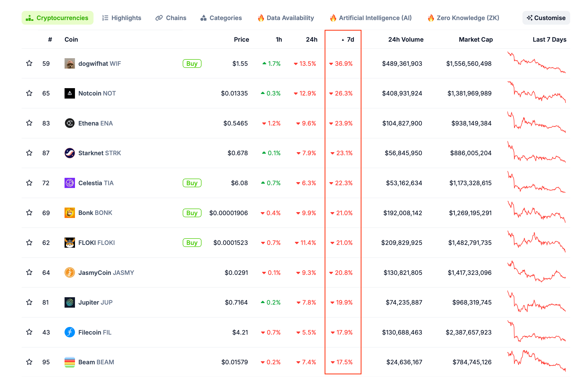Favorite Starknet with its star
This screenshot has width=588, height=377.
point(29,153)
